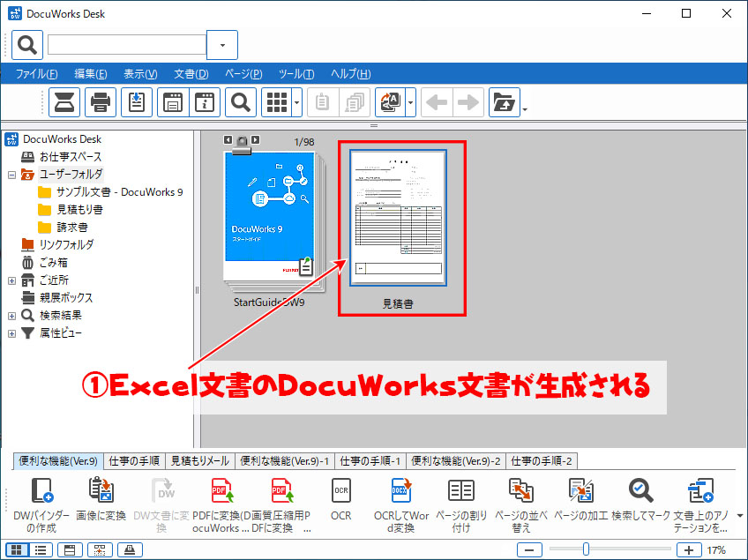
Task: Switch to 仕事の手順-1 tab
Action: pos(370,460)
